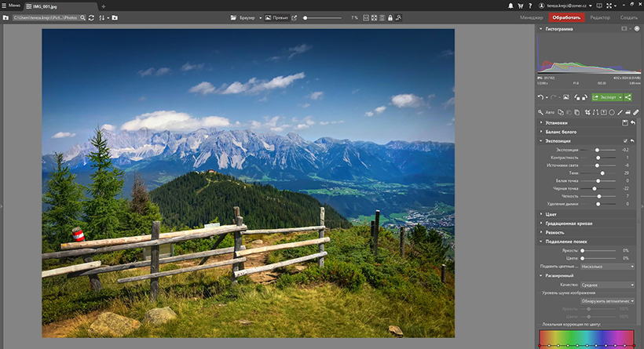Toggle the Экспозиция section checkmark
The height and width of the screenshot is (349, 644).
pyautogui.click(x=625, y=140)
